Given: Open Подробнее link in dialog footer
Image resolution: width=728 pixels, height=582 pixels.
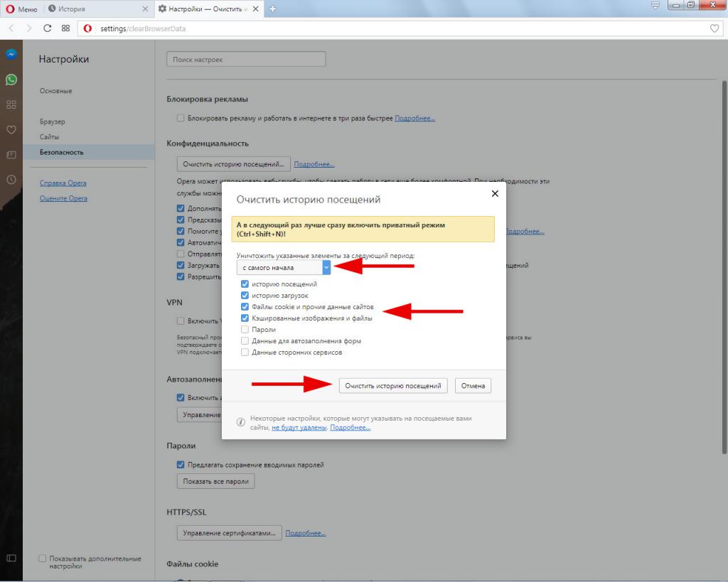Looking at the screenshot, I should coord(350,428).
